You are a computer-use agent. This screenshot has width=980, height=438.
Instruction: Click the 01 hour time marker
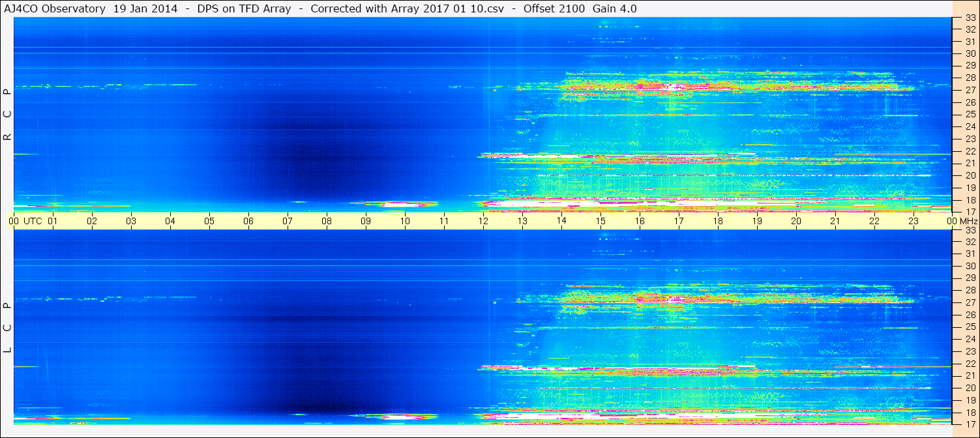click(53, 221)
